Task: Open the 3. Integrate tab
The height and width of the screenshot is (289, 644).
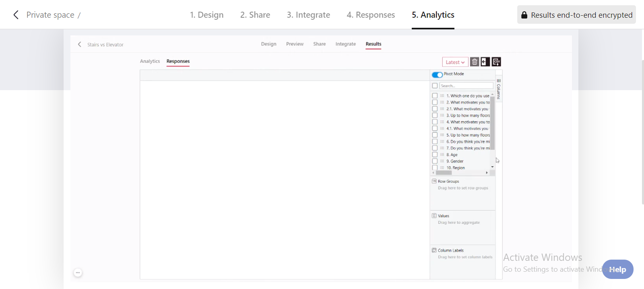Action: (308, 15)
